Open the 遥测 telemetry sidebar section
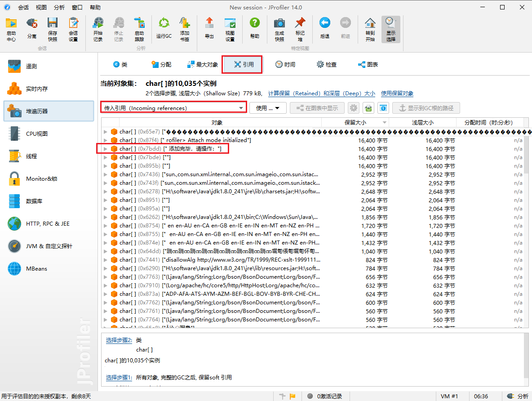 [x=49, y=66]
